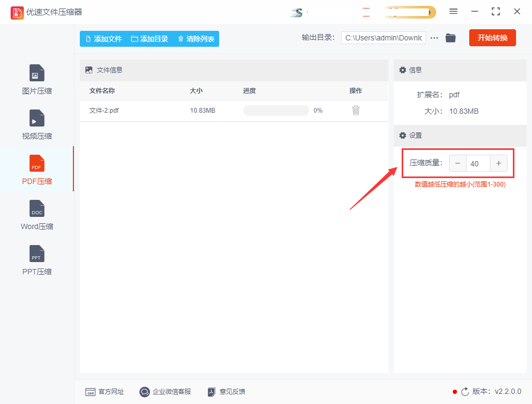Start conversion with the 开始转换 button
This screenshot has height=404, width=532.
492,38
